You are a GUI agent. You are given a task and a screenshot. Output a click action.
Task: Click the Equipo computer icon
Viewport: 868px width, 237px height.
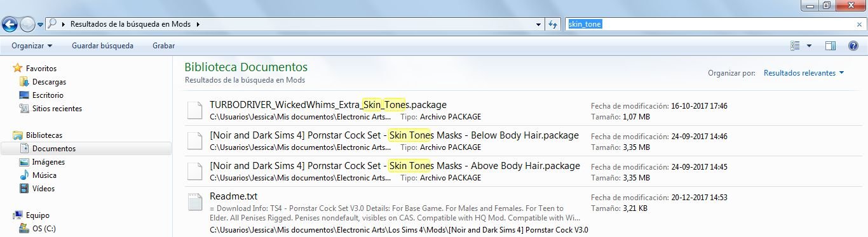[18, 215]
